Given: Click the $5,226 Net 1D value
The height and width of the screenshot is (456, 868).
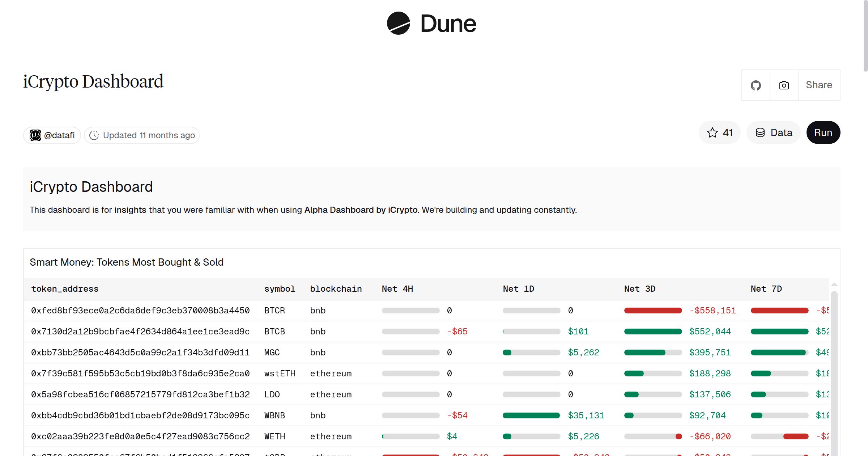Looking at the screenshot, I should (x=583, y=436).
